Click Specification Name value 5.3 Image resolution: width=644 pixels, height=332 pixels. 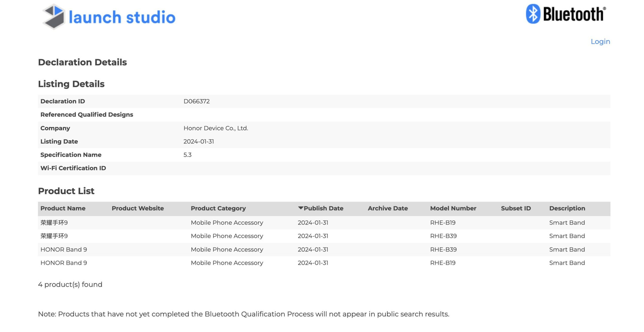click(x=187, y=155)
